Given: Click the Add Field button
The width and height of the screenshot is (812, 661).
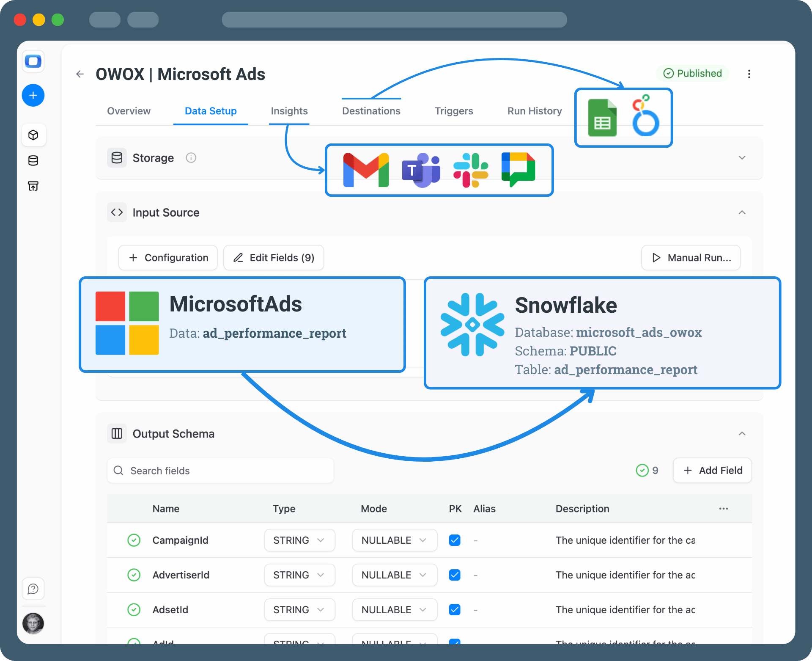Looking at the screenshot, I should (712, 470).
